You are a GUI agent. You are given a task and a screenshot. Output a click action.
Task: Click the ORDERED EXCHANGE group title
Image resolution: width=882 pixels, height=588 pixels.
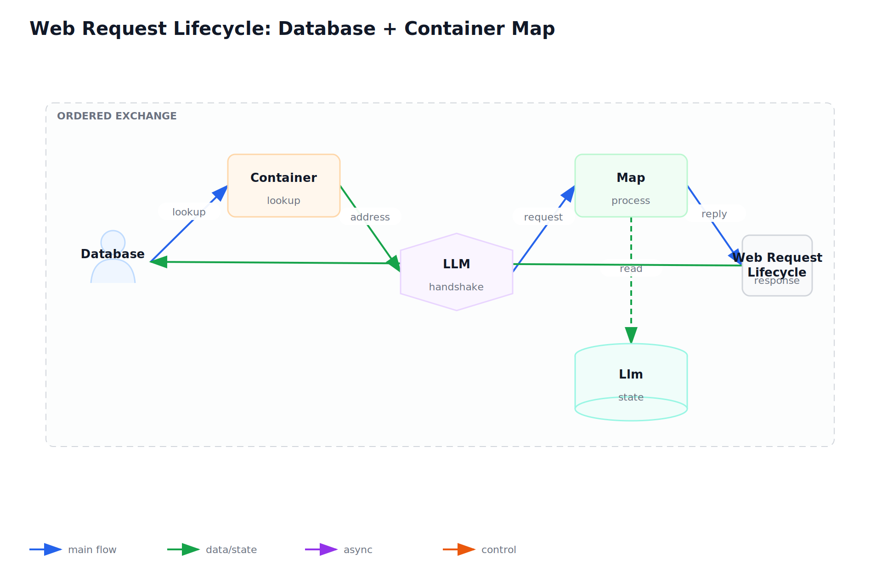click(117, 116)
